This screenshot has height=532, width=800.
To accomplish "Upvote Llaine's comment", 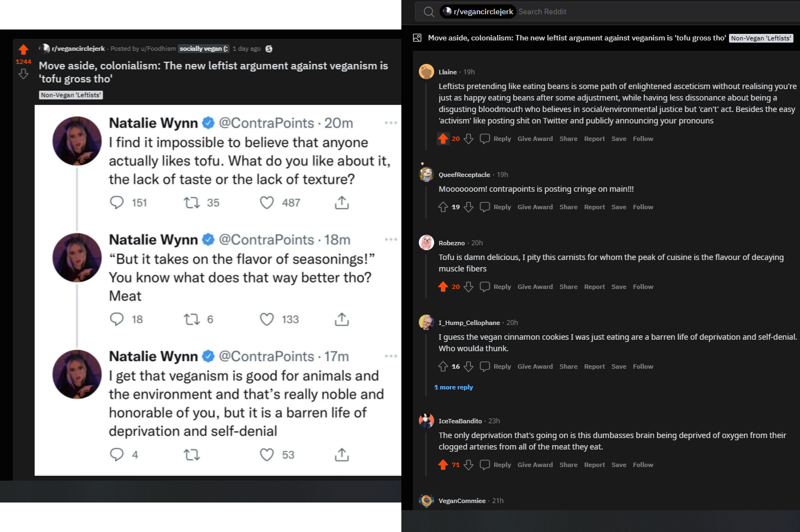I will (x=443, y=139).
